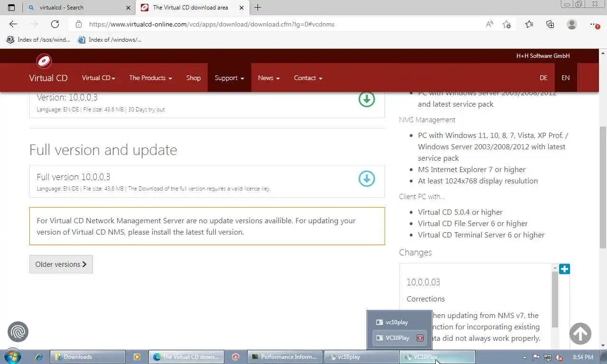
Task: Open the Performance Inform... taskbar button
Action: click(x=285, y=357)
